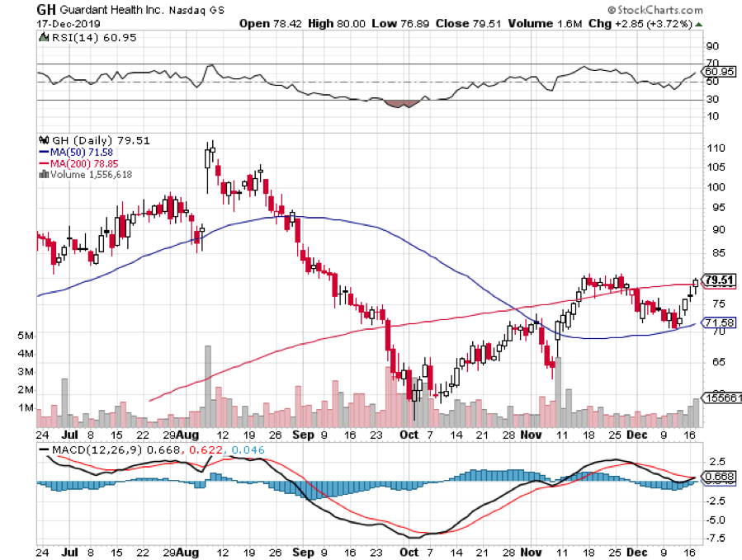
Task: Click the volume bars icon in the legend
Action: [x=44, y=175]
